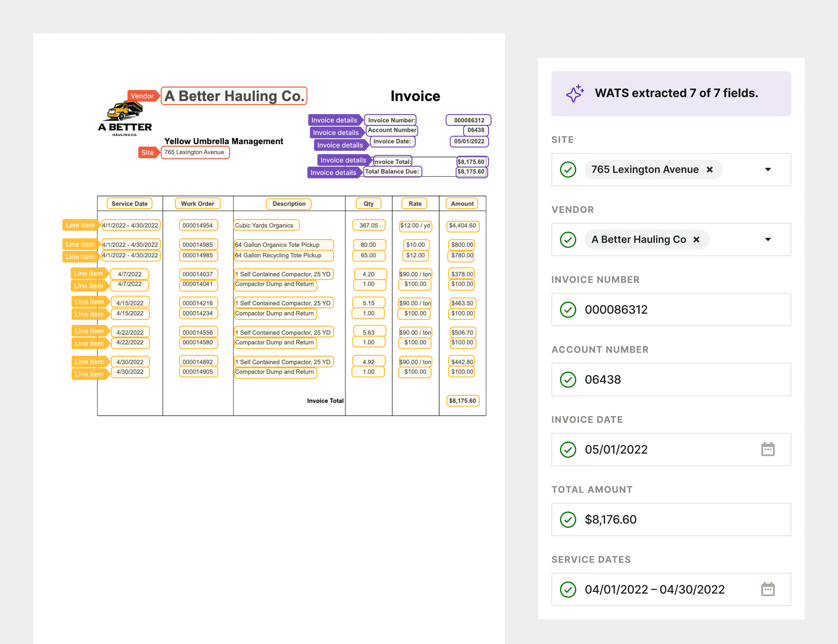Click the Service Dates green checkmark
The width and height of the screenshot is (838, 644).
[x=568, y=589]
